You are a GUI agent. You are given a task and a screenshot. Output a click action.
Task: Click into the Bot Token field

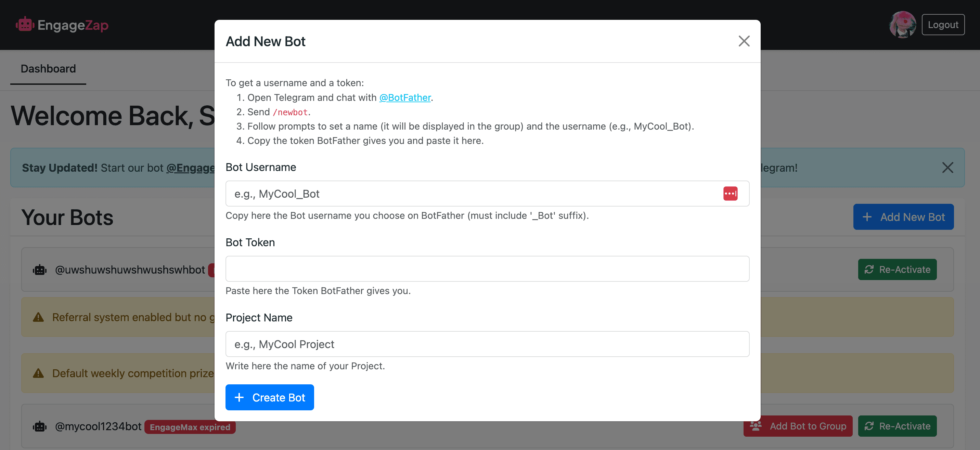pos(487,269)
